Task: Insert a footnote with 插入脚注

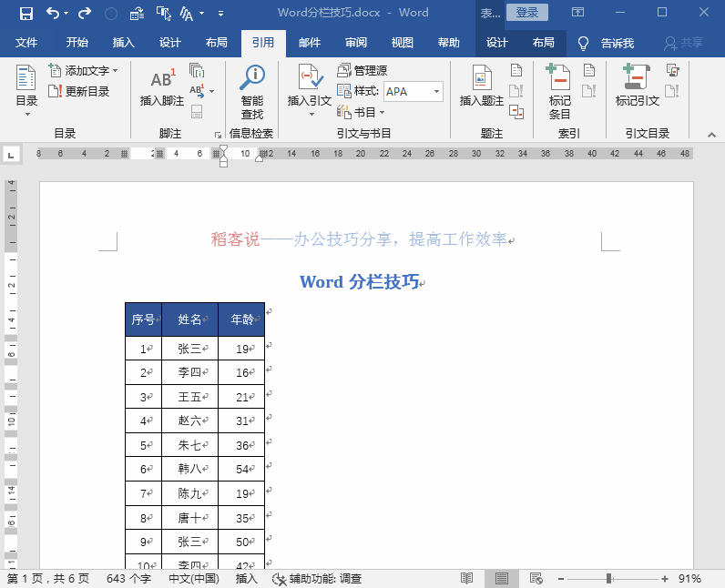Action: (161, 86)
